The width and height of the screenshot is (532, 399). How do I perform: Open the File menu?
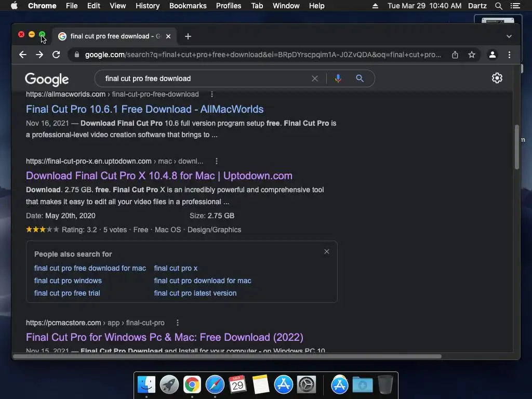click(x=72, y=6)
